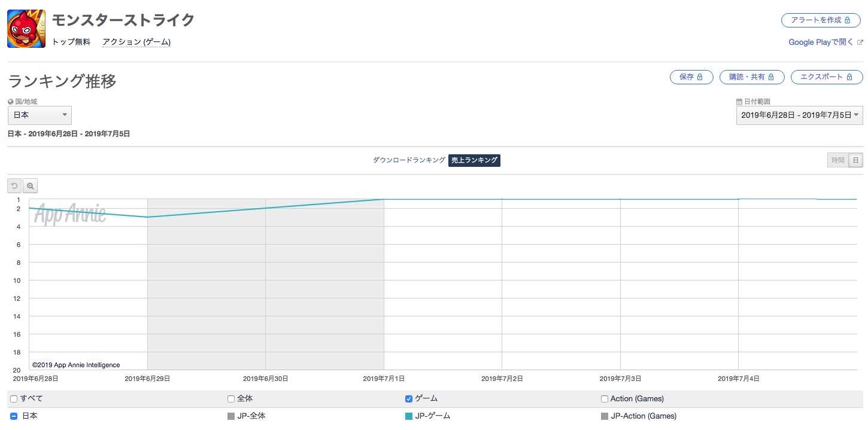Switch chart granularity to 時間
The width and height of the screenshot is (868, 430).
click(x=837, y=160)
